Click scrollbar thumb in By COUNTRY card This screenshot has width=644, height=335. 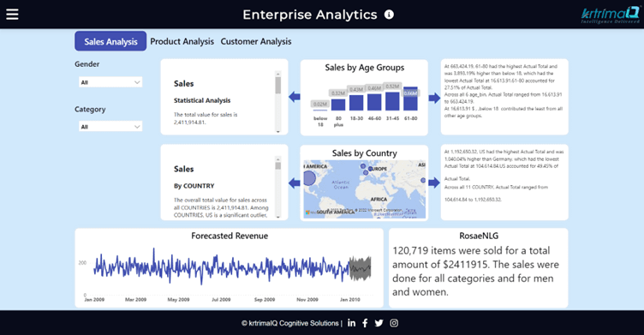(278, 166)
